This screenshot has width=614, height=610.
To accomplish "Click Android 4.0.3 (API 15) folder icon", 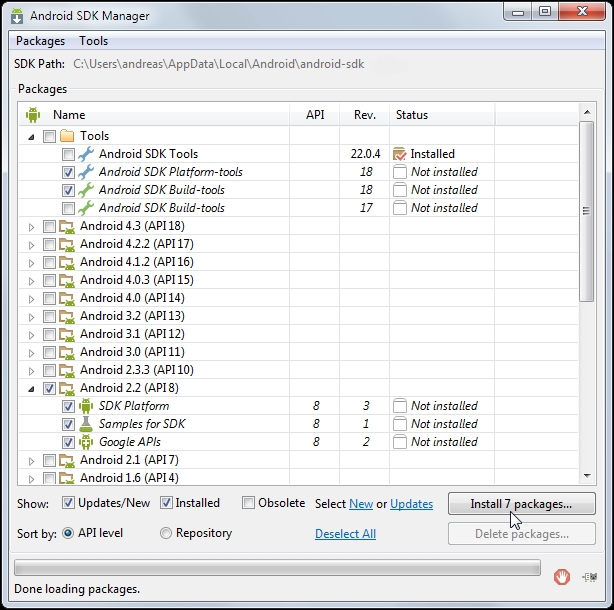I will pos(67,281).
